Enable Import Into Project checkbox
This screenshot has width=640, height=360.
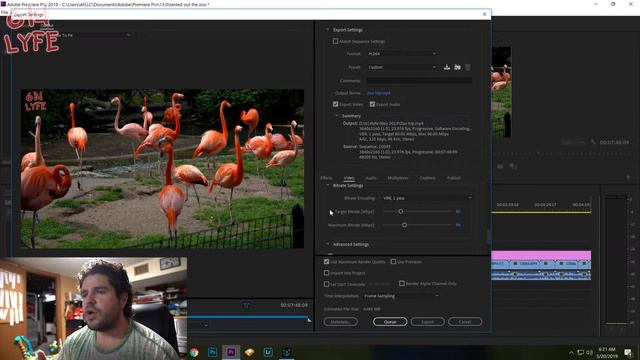(327, 273)
